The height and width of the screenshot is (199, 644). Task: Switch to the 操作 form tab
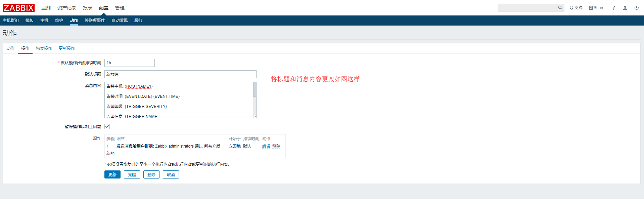pos(25,48)
